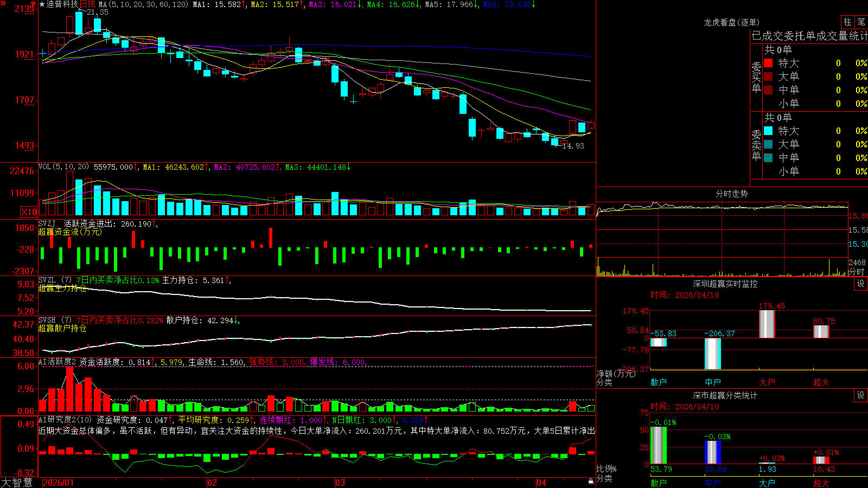Click the red 特大 buy order swatch
The height and width of the screenshot is (488, 868).
pos(768,63)
